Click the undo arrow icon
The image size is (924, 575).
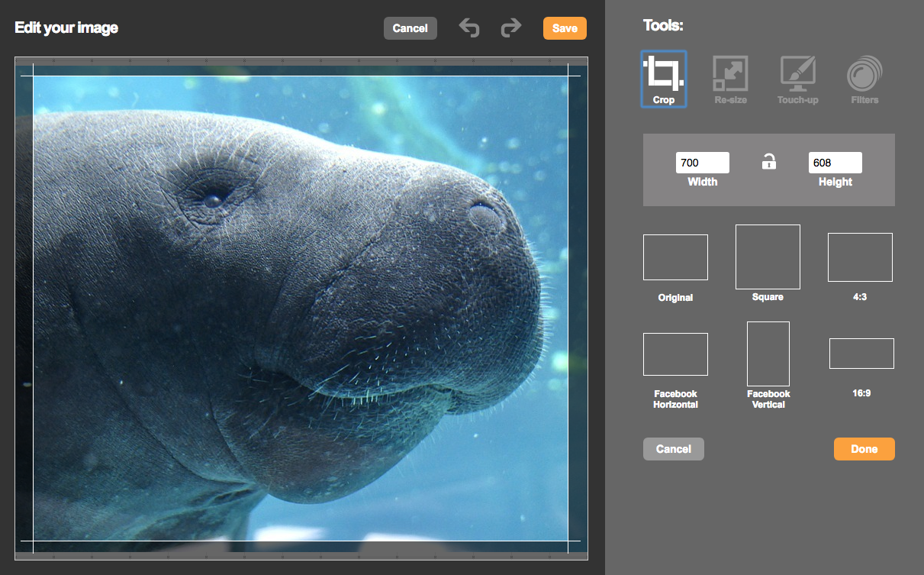click(469, 28)
